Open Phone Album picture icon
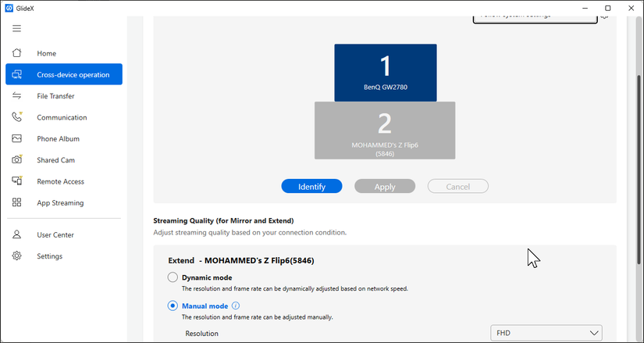 [16, 138]
